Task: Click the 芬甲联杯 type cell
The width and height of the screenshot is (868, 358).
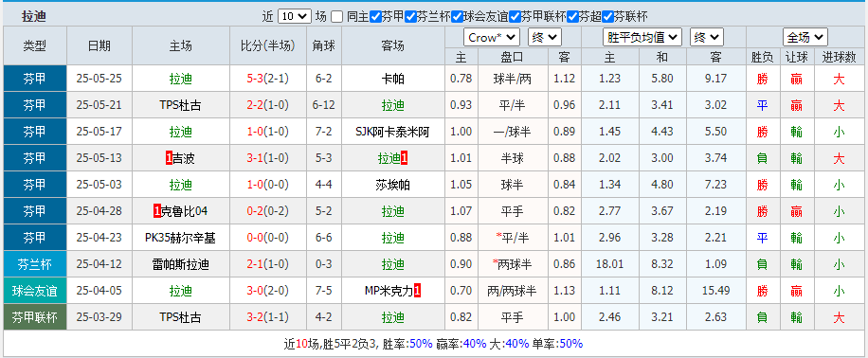Action: (35, 317)
